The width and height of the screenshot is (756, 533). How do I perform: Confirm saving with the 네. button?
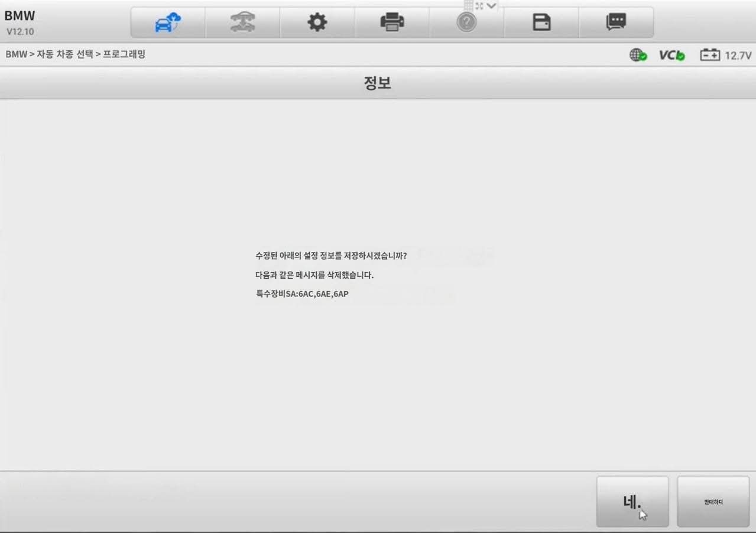[x=632, y=502]
